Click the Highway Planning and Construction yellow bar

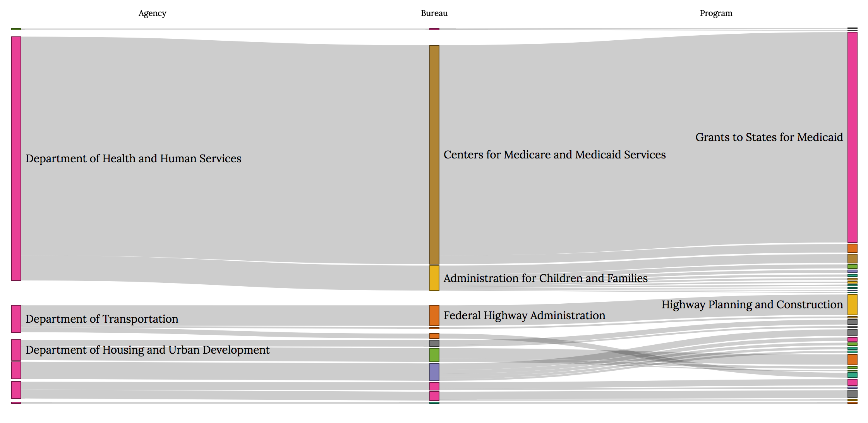852,304
